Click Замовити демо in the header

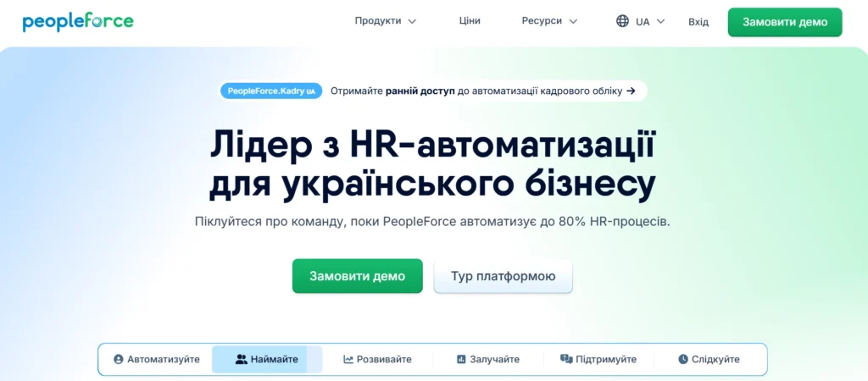click(x=785, y=22)
